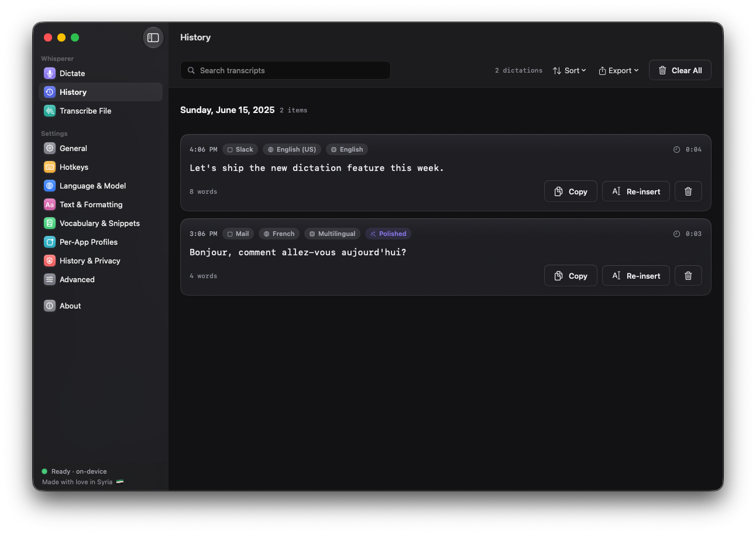Click the Advanced sliders icon

coord(50,279)
